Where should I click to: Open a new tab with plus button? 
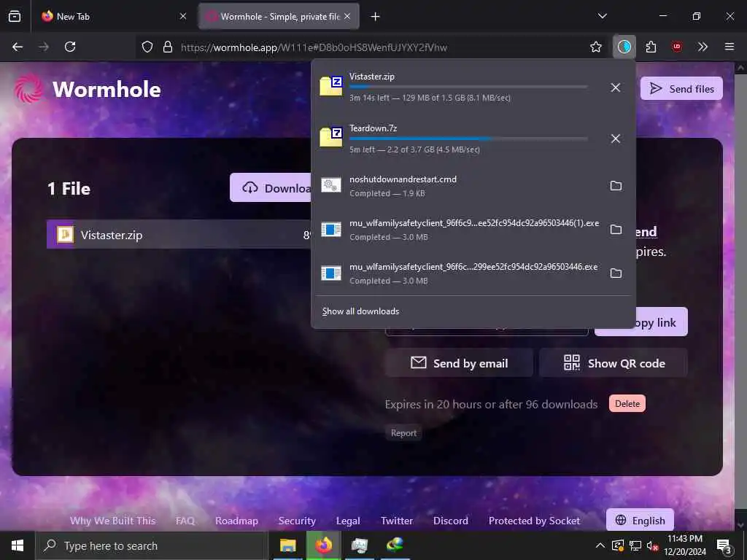tap(376, 17)
